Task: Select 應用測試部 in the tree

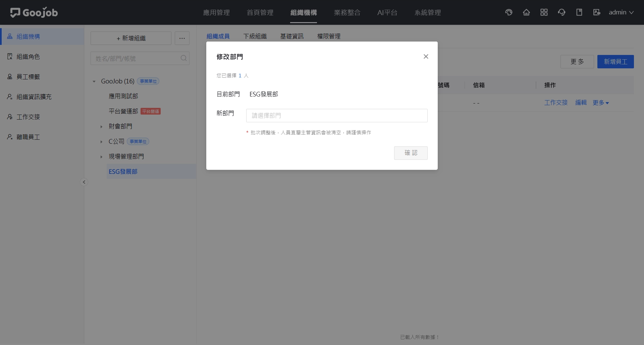Action: click(x=123, y=96)
